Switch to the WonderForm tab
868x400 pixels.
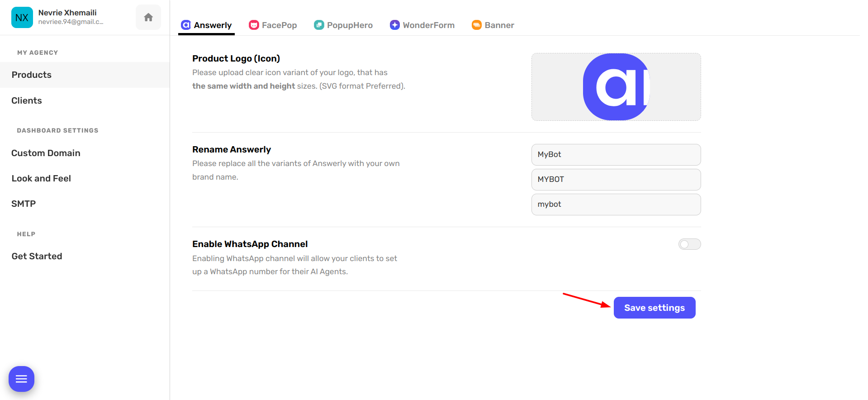click(422, 25)
